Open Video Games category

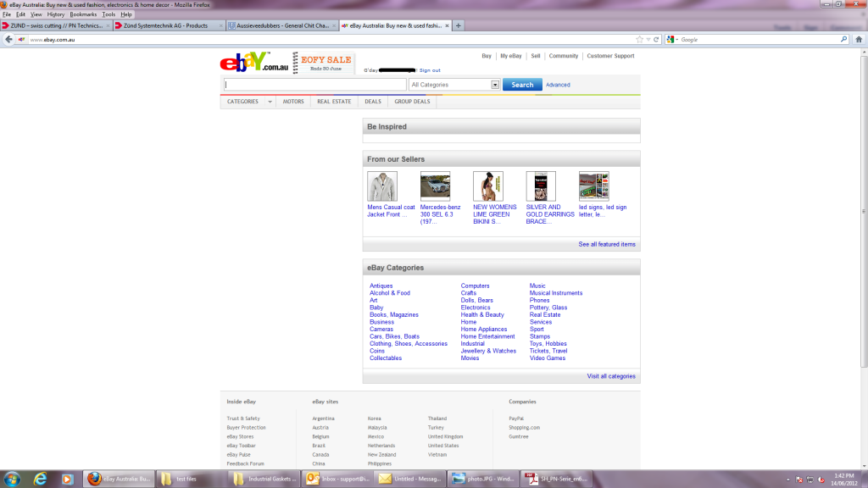tap(548, 358)
